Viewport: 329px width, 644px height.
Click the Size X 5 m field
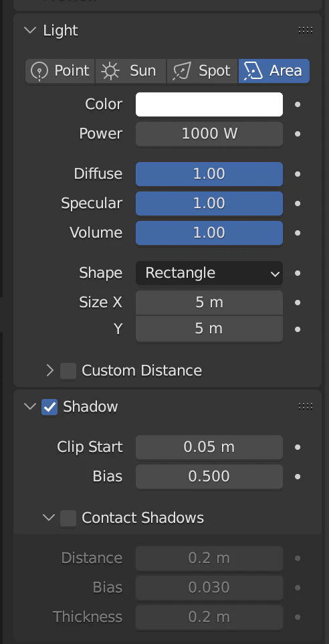209,303
